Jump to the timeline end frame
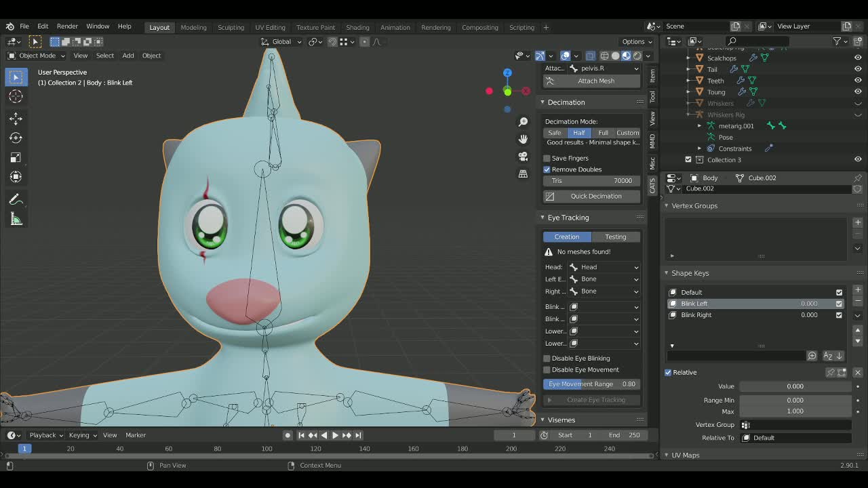The width and height of the screenshot is (868, 488). (x=358, y=435)
